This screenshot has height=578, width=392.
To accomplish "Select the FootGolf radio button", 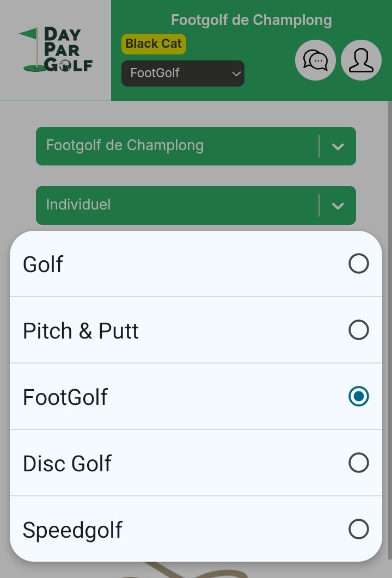I will tap(358, 397).
